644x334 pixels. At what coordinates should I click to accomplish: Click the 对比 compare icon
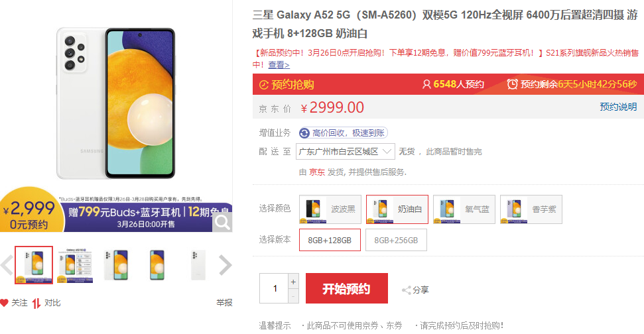(37, 303)
